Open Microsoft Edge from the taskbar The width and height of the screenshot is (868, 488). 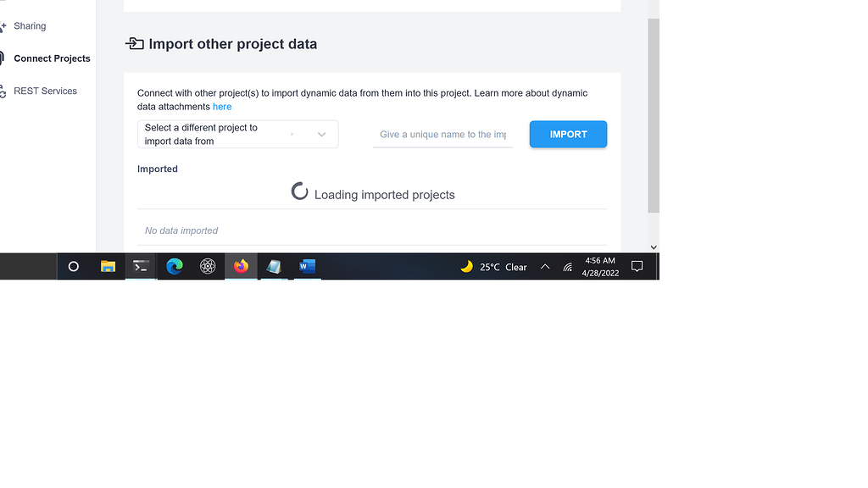(x=175, y=266)
